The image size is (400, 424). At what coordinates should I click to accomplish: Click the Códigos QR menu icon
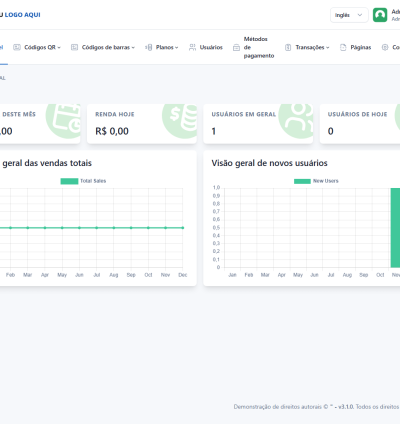[17, 47]
